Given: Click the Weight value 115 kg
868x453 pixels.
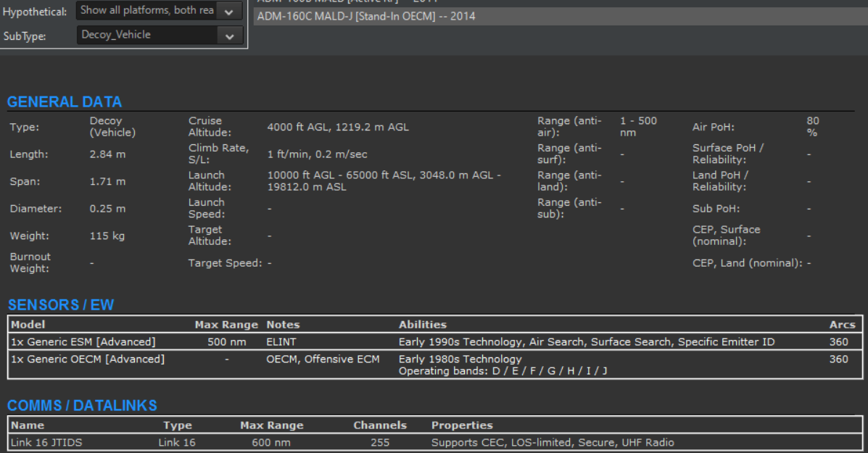Looking at the screenshot, I should click(107, 236).
